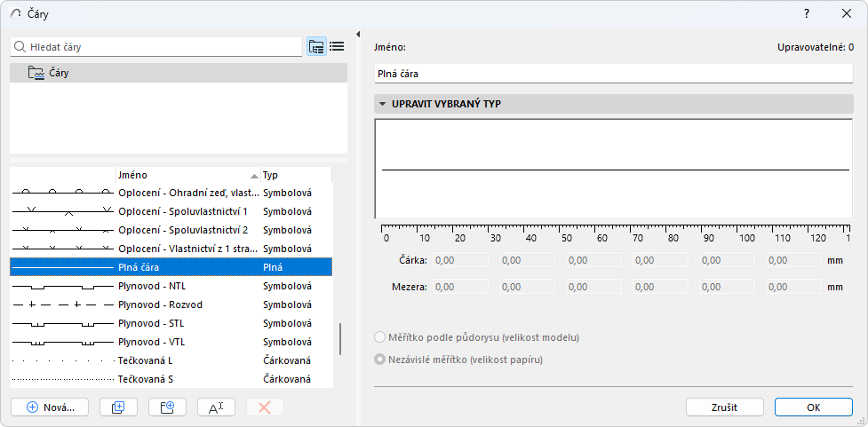Screen dimensions: 868x427
Task: Select Nezávislé měřítko radio button
Action: click(x=379, y=360)
